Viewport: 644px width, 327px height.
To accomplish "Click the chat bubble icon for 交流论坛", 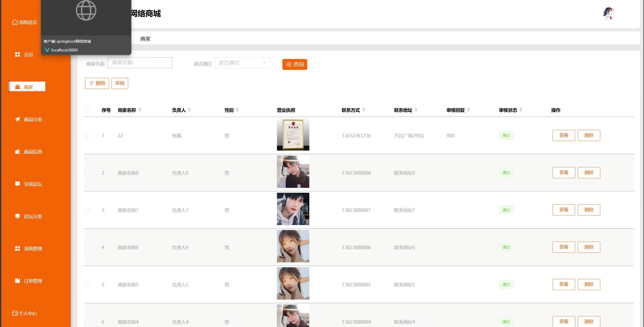I will tap(17, 184).
